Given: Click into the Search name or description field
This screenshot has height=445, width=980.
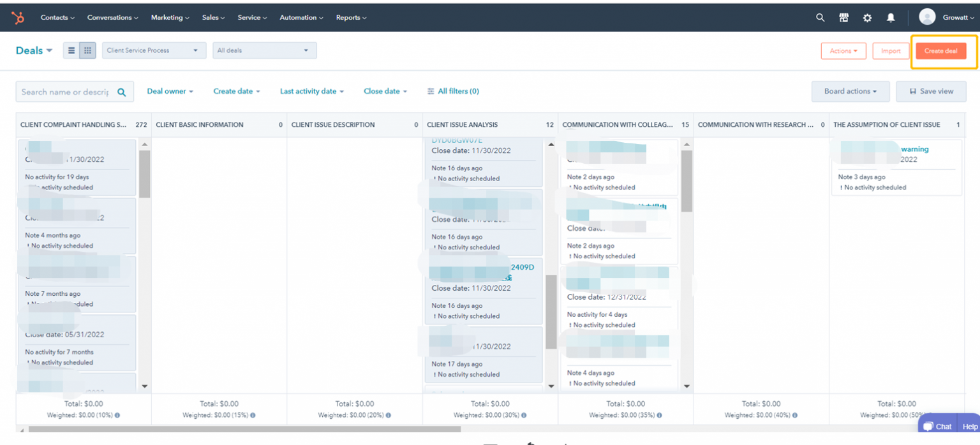Looking at the screenshot, I should [64, 92].
